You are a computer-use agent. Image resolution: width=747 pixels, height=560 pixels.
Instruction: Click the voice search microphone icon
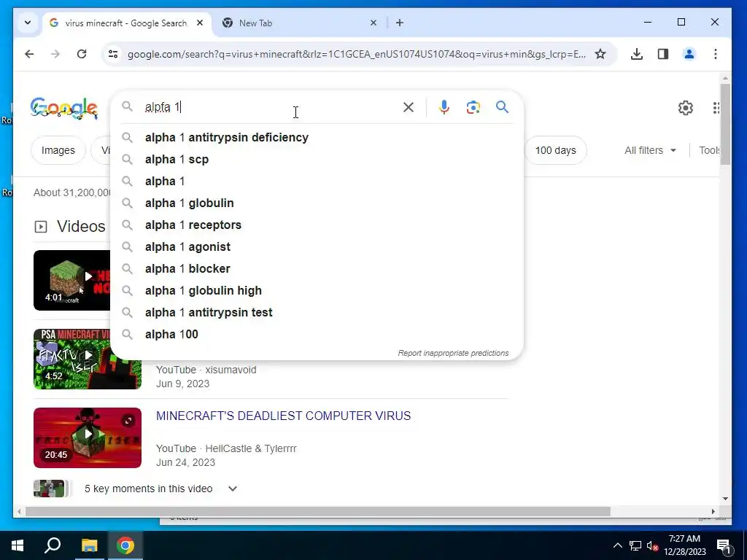click(444, 107)
